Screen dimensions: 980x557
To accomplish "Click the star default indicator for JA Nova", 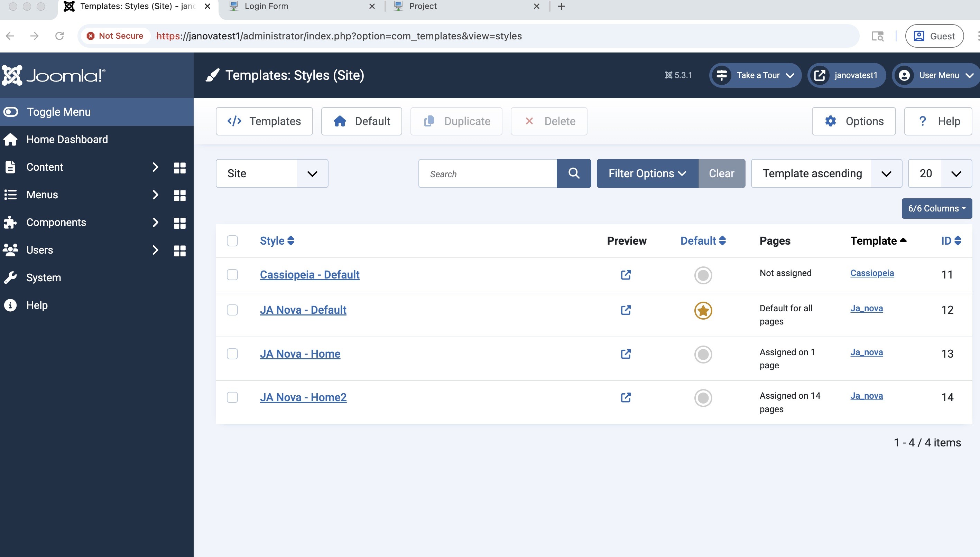I will tap(703, 310).
